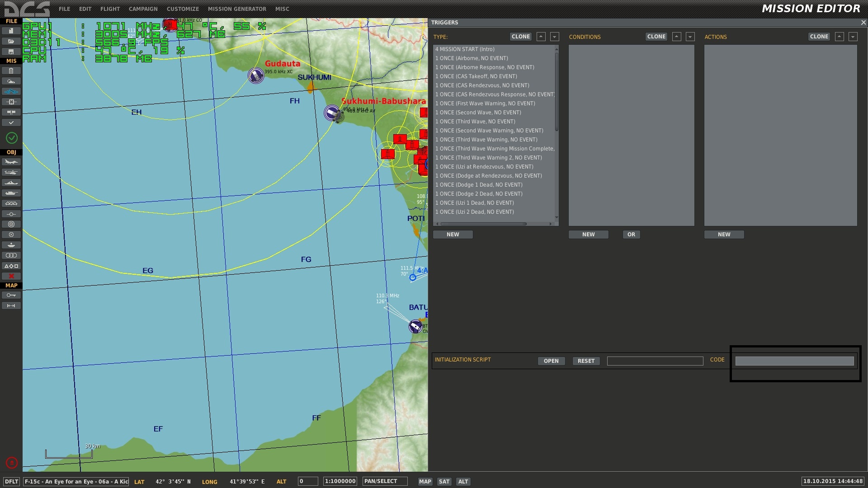The width and height of the screenshot is (868, 488).
Task: Move condition up with arrow button
Action: click(x=676, y=37)
